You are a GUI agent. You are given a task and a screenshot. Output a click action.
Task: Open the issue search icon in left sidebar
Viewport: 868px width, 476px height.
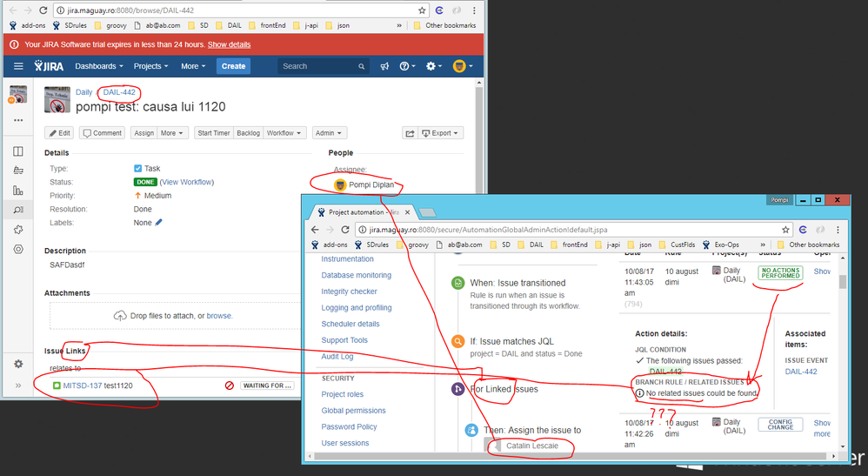coord(18,210)
